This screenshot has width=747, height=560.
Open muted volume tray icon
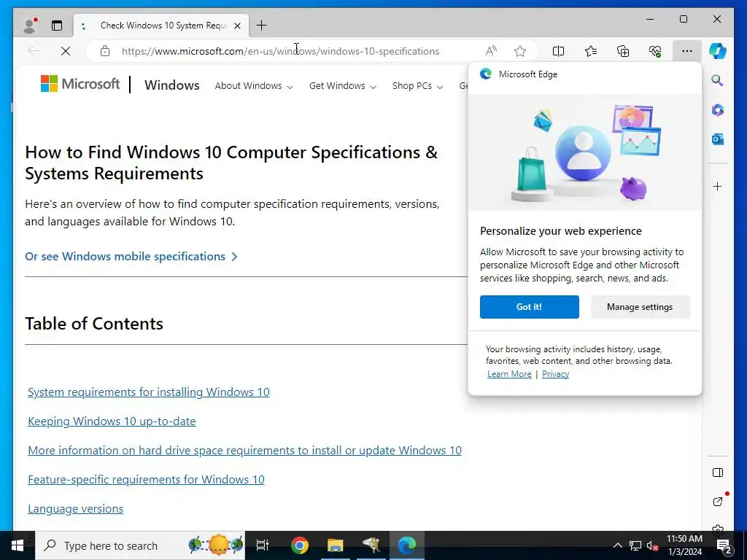click(653, 545)
